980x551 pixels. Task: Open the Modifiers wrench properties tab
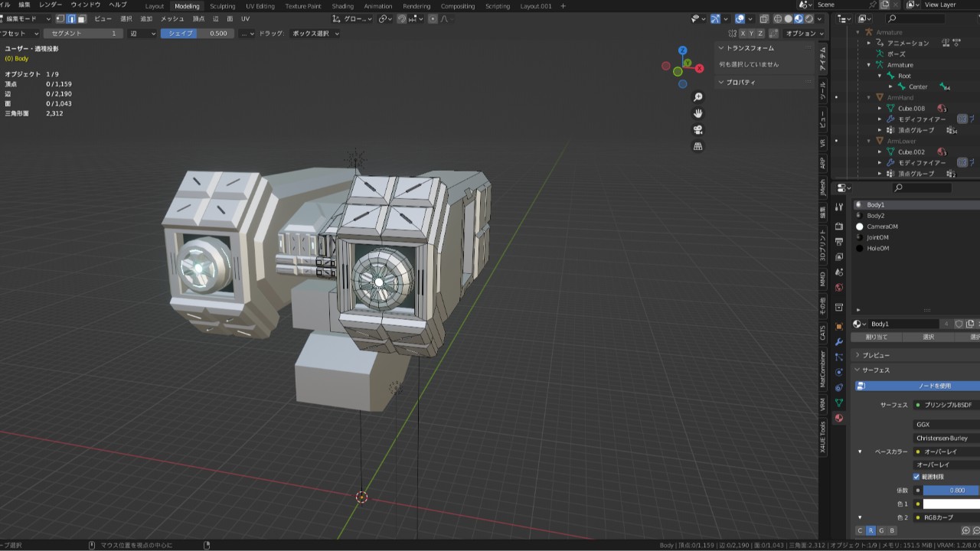tap(839, 341)
